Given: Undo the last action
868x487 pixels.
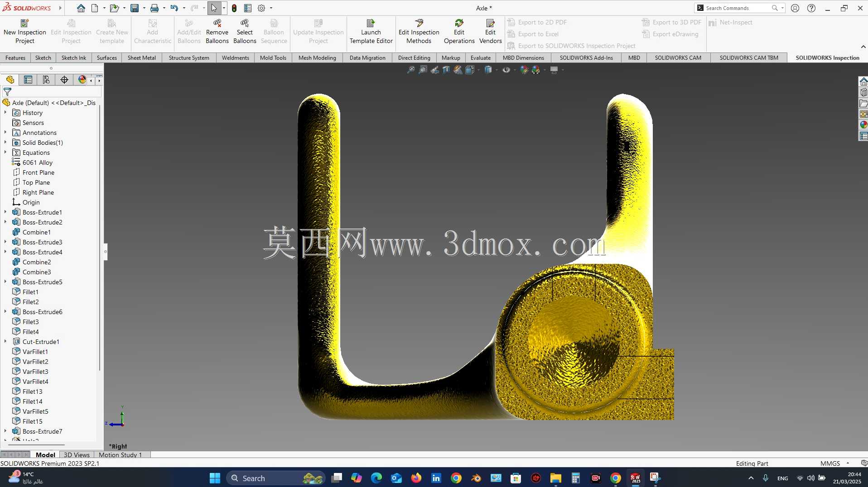Looking at the screenshot, I should point(174,8).
